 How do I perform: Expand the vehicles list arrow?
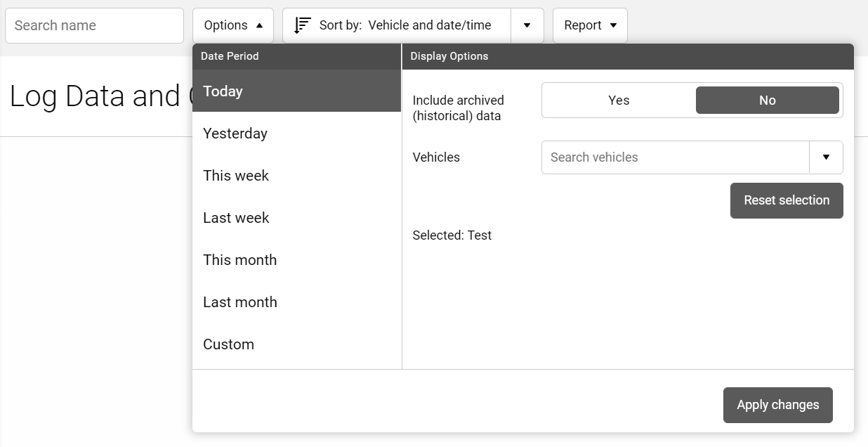(x=826, y=157)
